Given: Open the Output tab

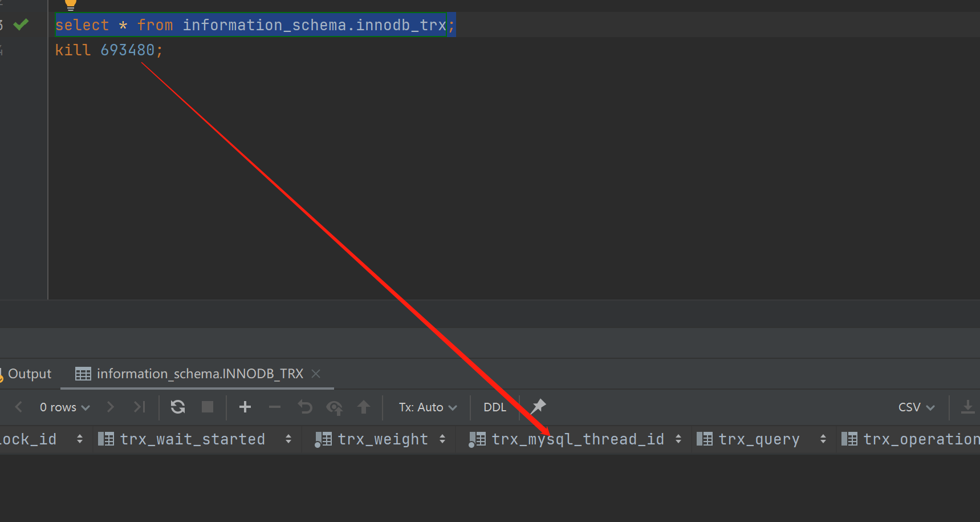Looking at the screenshot, I should (29, 374).
